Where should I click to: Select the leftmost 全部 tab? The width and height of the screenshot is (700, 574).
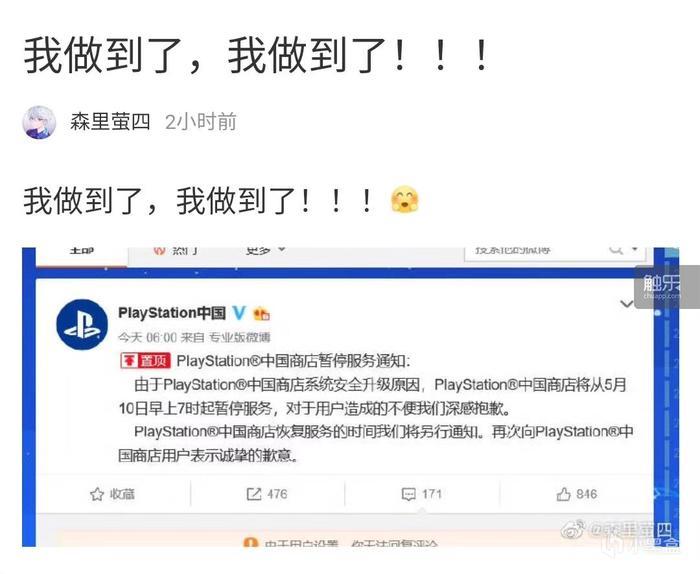click(82, 251)
